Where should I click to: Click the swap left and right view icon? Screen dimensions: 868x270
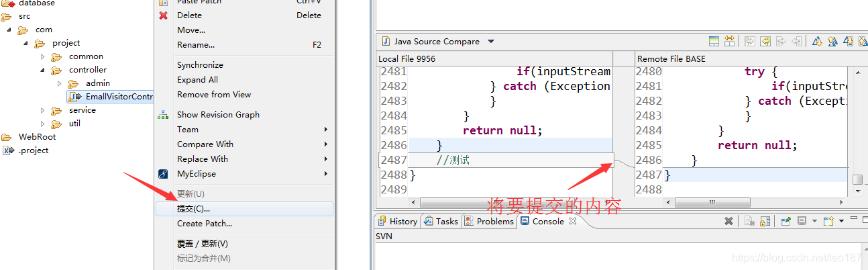click(729, 42)
